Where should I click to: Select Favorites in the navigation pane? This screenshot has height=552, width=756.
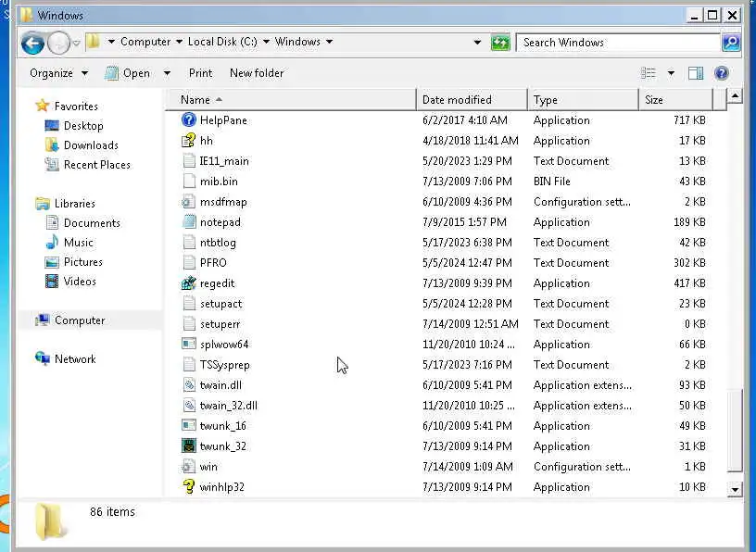[x=76, y=107]
